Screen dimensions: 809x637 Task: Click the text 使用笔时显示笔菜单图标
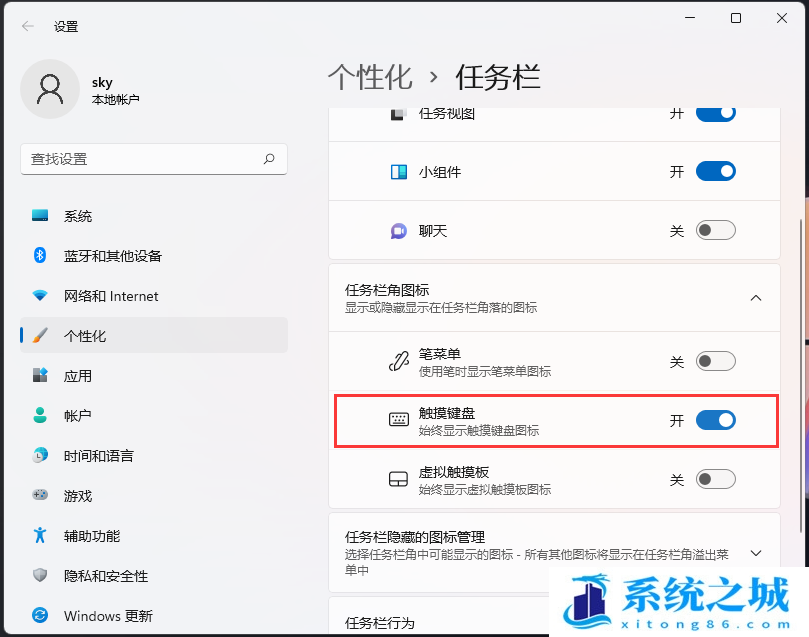click(x=484, y=371)
